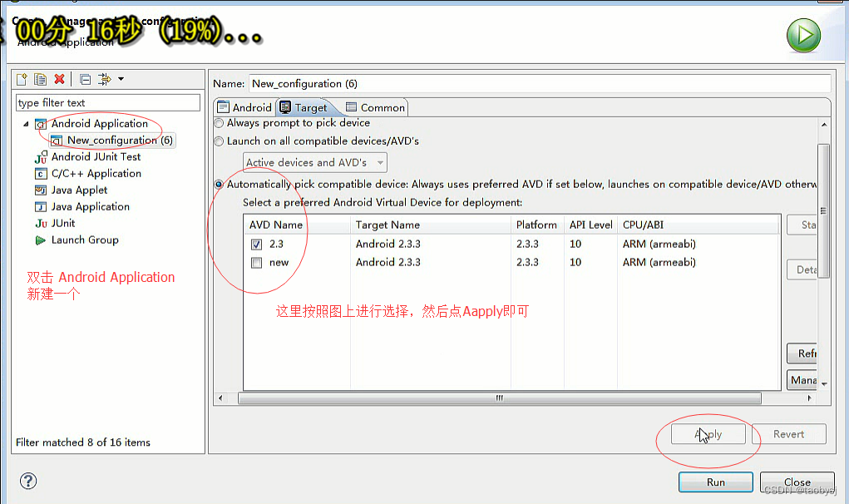Select New_configuration (6) tree item
The width and height of the screenshot is (849, 504).
pos(120,141)
